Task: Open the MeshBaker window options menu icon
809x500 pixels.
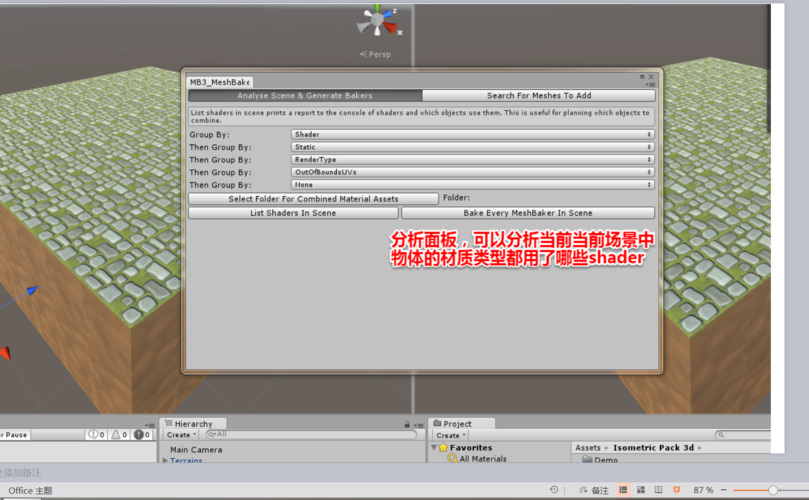Action: coord(651,84)
